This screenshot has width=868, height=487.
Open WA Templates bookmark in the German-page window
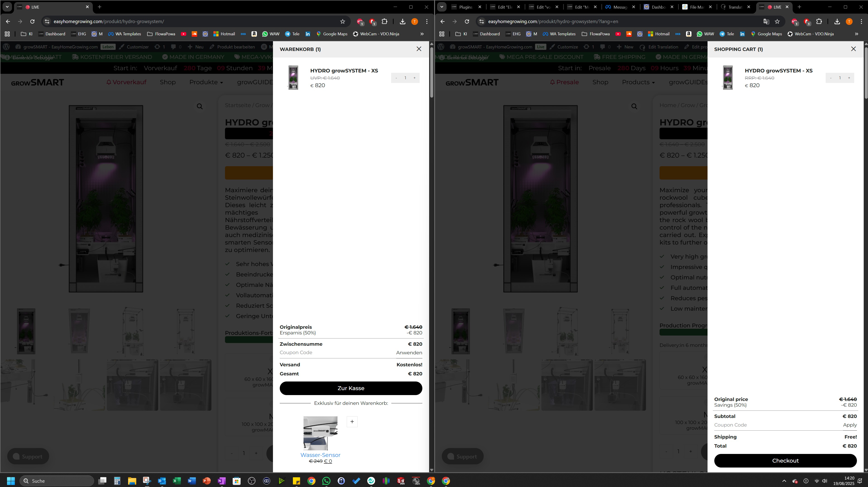[125, 34]
